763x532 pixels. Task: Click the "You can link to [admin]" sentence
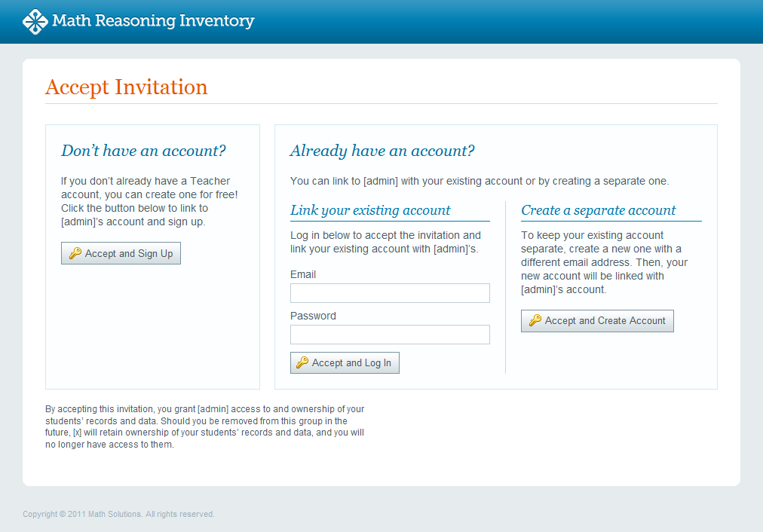pos(480,181)
